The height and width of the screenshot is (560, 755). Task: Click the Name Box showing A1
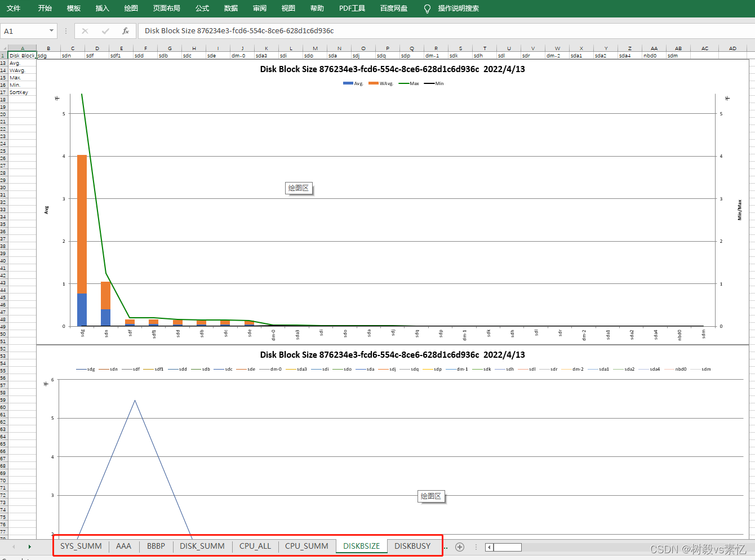tap(24, 31)
